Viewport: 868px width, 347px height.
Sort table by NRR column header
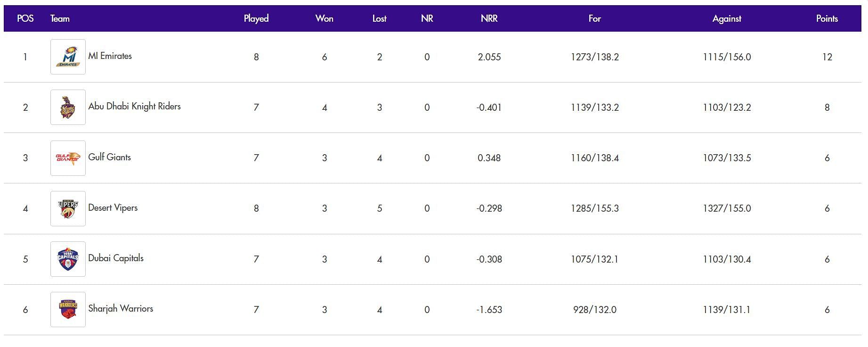[489, 18]
